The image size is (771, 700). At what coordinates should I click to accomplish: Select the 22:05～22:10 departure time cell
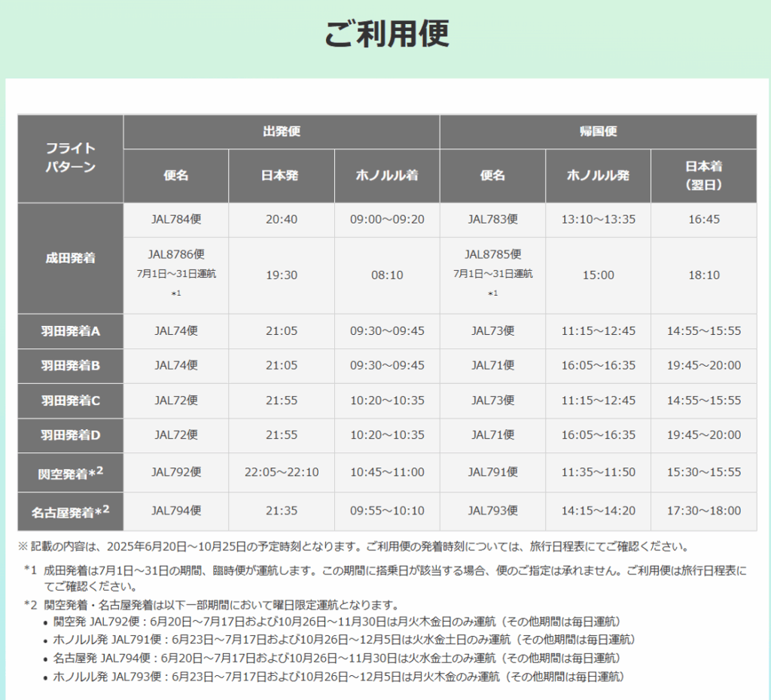pos(282,472)
